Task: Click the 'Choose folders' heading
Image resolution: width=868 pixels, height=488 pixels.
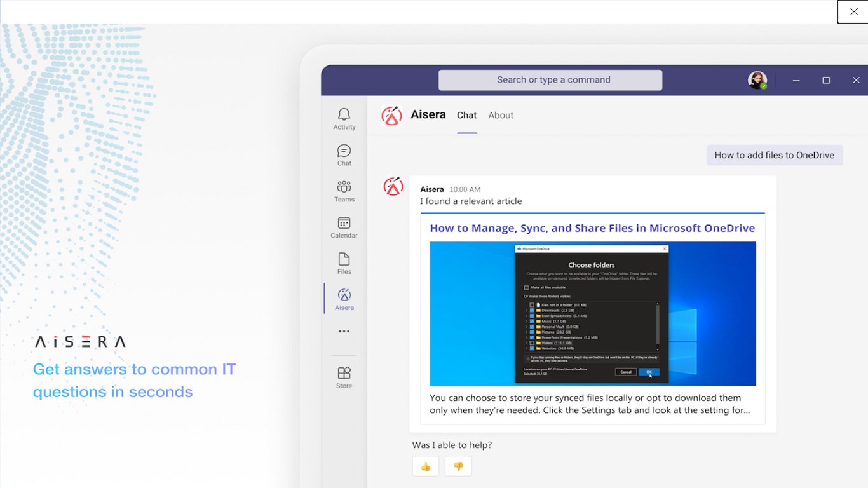Action: point(592,265)
